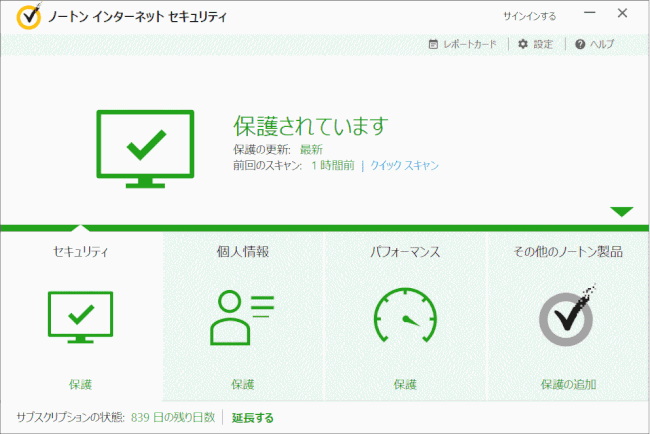The height and width of the screenshot is (434, 650).
Task: Click 保護 status under セキュリティ
Action: [x=80, y=385]
